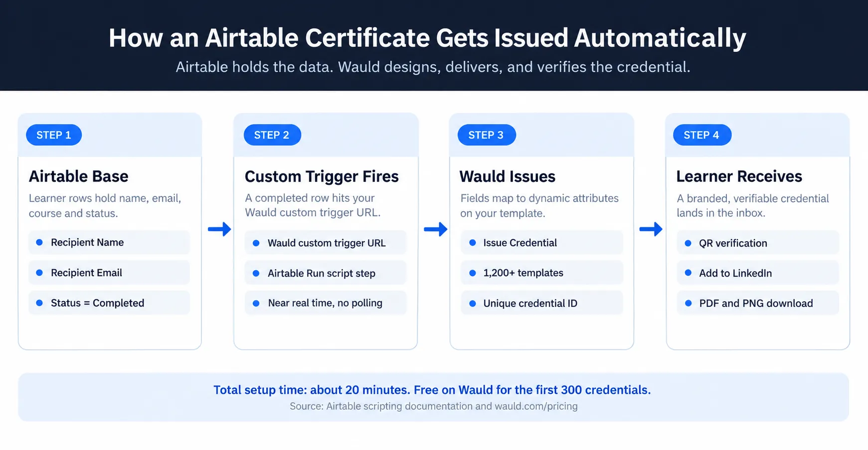Click the Step 1 description about learner rows

(x=105, y=206)
